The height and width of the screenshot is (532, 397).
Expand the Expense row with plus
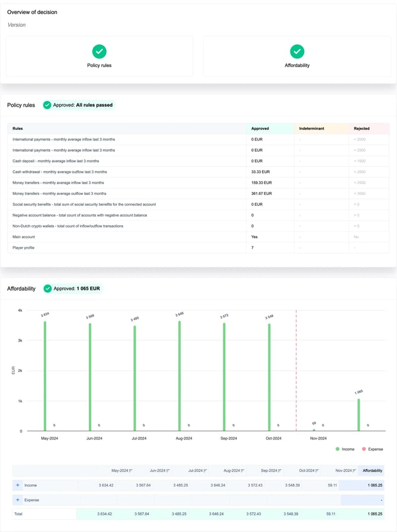[18, 500]
